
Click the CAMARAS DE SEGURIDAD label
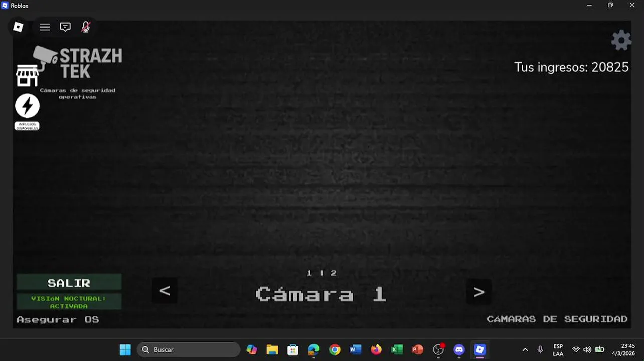(557, 319)
